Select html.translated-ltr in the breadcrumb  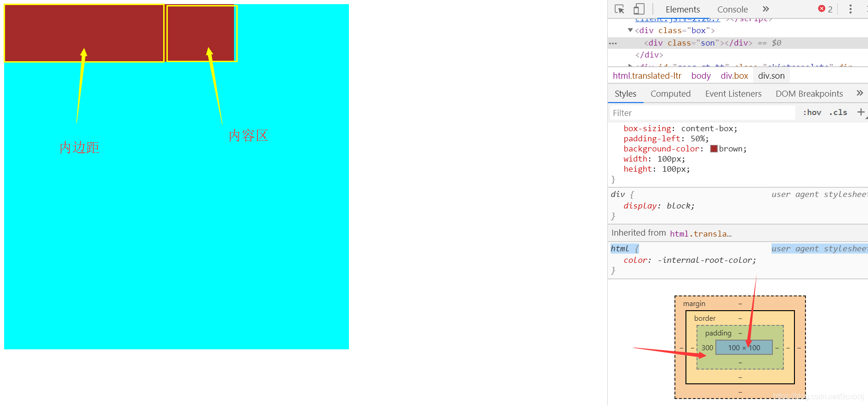(647, 76)
